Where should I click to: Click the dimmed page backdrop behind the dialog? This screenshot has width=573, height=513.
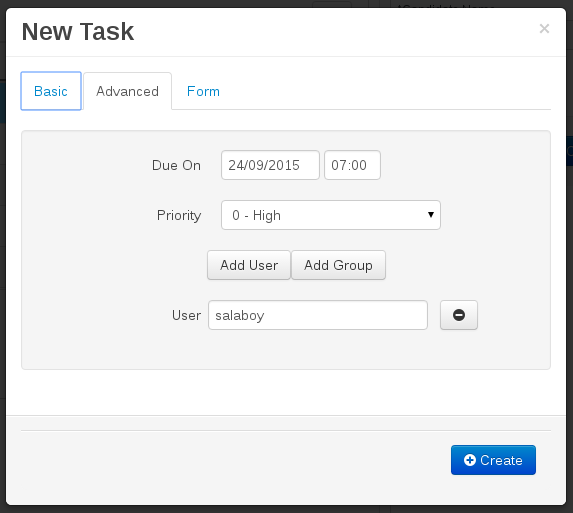point(3,256)
